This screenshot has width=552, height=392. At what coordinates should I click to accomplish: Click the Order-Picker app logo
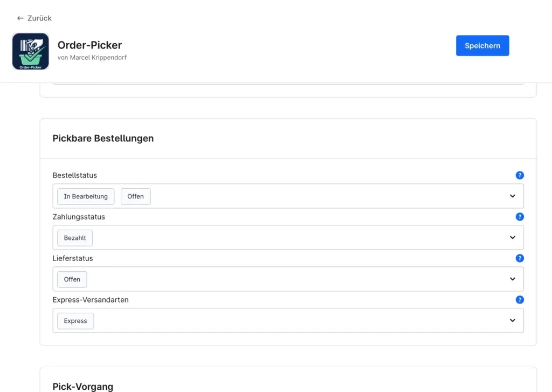coord(31,51)
